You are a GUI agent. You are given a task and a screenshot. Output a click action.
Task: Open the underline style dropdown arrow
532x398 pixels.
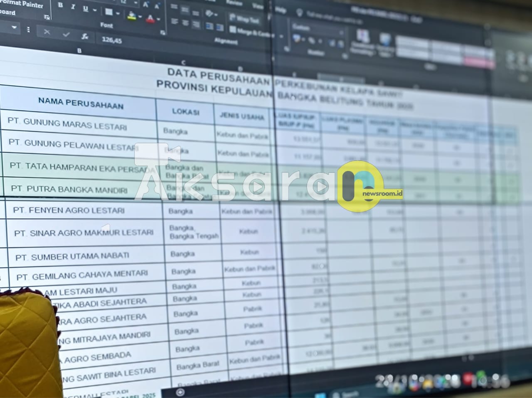tap(95, 10)
